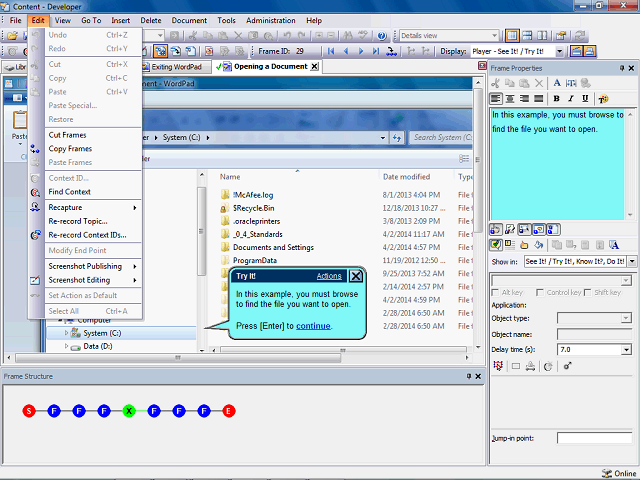Click the Online status bar indicator
The height and width of the screenshot is (480, 640).
[619, 473]
